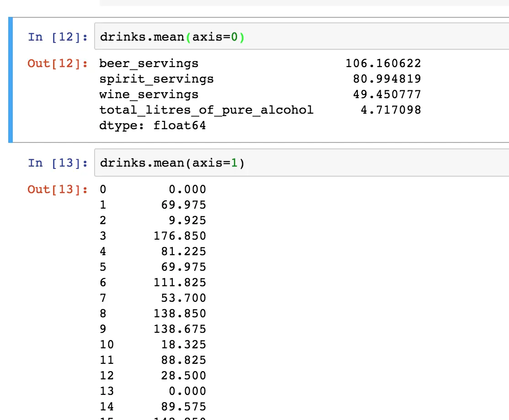509x420 pixels.
Task: Click the value 89.575 in Out[13]
Action: pos(184,407)
